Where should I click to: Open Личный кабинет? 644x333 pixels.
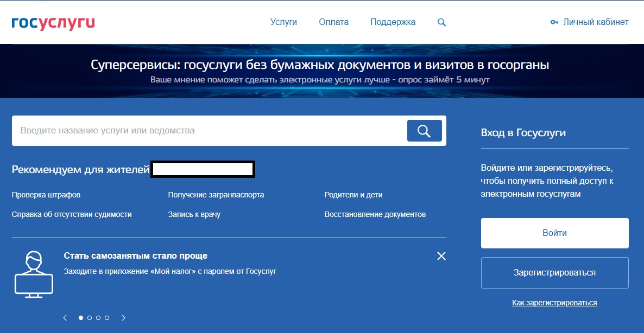[596, 22]
